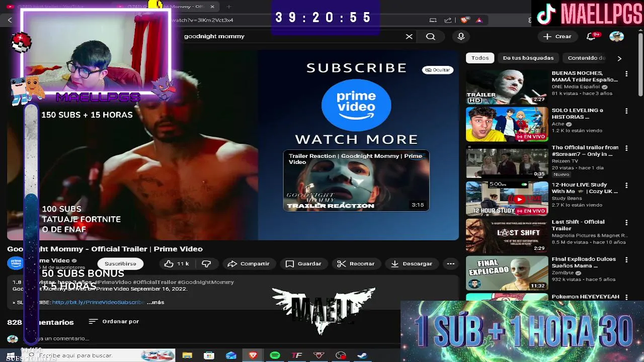Open Microsoft Store from the taskbar
Screen dimensions: 644x362
pos(209,355)
